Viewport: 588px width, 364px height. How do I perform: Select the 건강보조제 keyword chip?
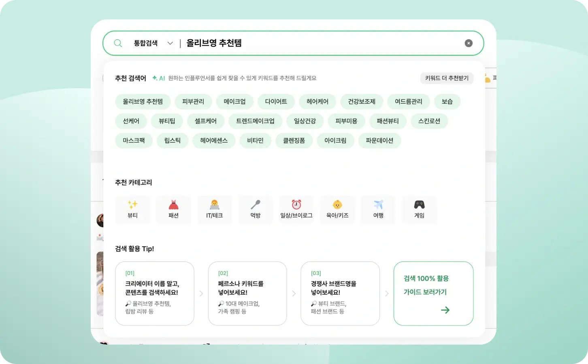[362, 102]
